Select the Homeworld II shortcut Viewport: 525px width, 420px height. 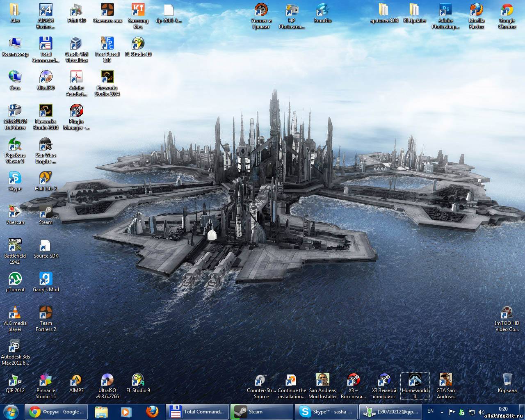click(415, 381)
